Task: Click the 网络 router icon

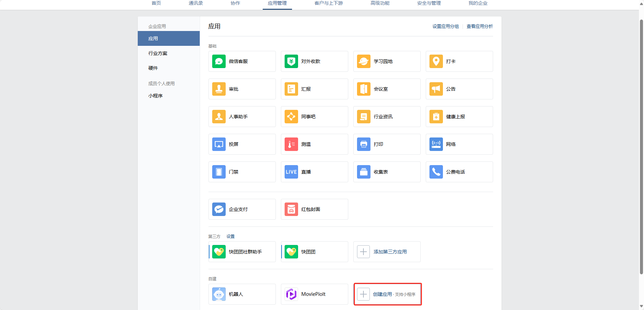Action: click(x=436, y=144)
